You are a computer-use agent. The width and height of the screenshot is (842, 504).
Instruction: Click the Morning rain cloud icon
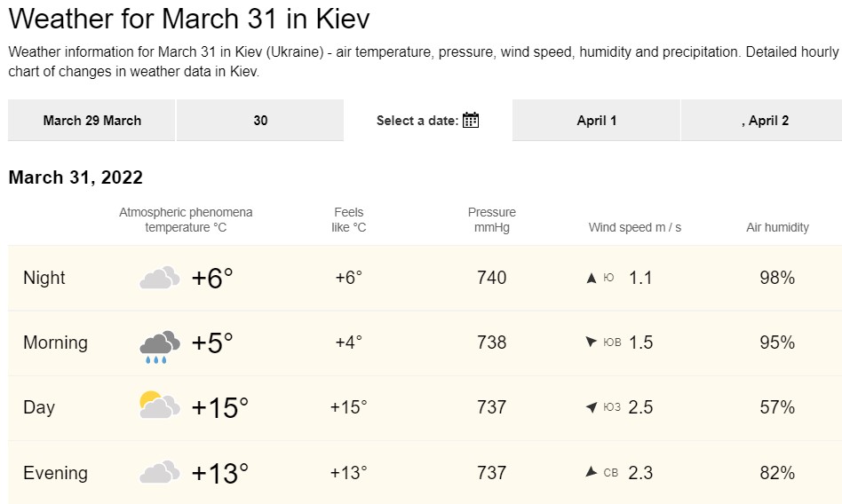(160, 345)
